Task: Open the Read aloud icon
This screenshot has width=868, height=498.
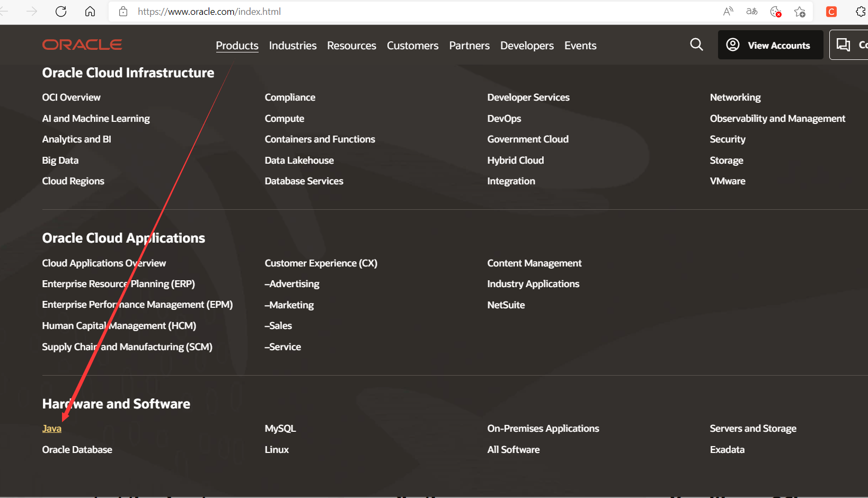Action: tap(728, 12)
